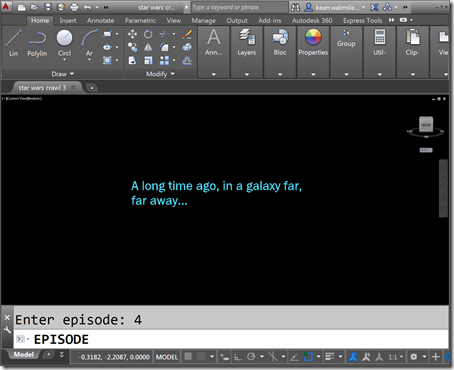Screen dimensions: 454x370
Task: Select the Fillet tool
Action: tap(164, 47)
